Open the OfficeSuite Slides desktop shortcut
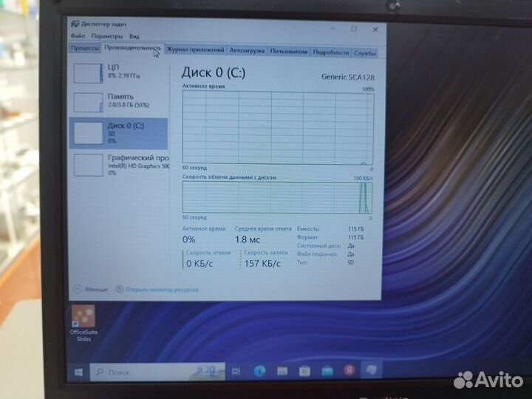Screen dimensions: 532x399 click(83, 323)
